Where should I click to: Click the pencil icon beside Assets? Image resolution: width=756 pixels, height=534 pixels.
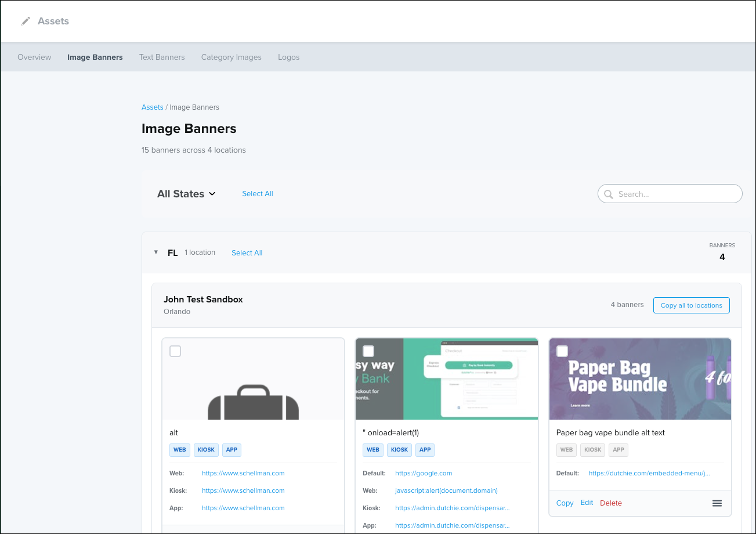coord(26,21)
